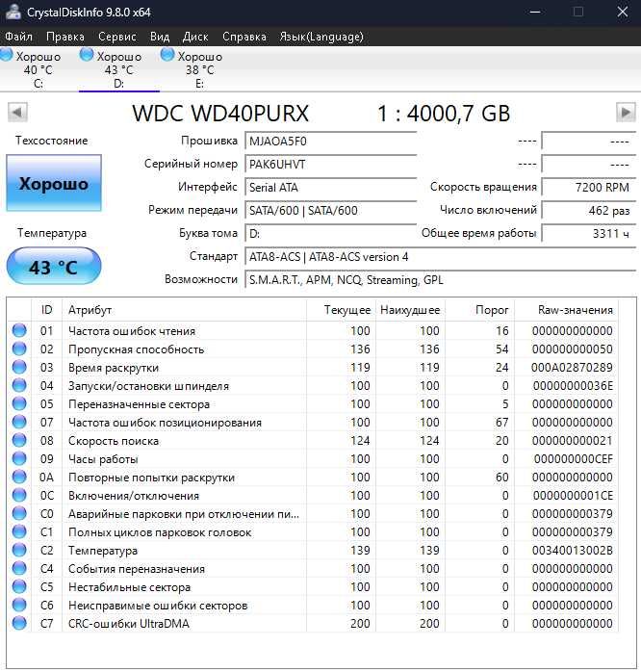This screenshot has height=672, width=641.
Task: Click the CrystalDiskInfo app icon in title bar
Action: 13,12
